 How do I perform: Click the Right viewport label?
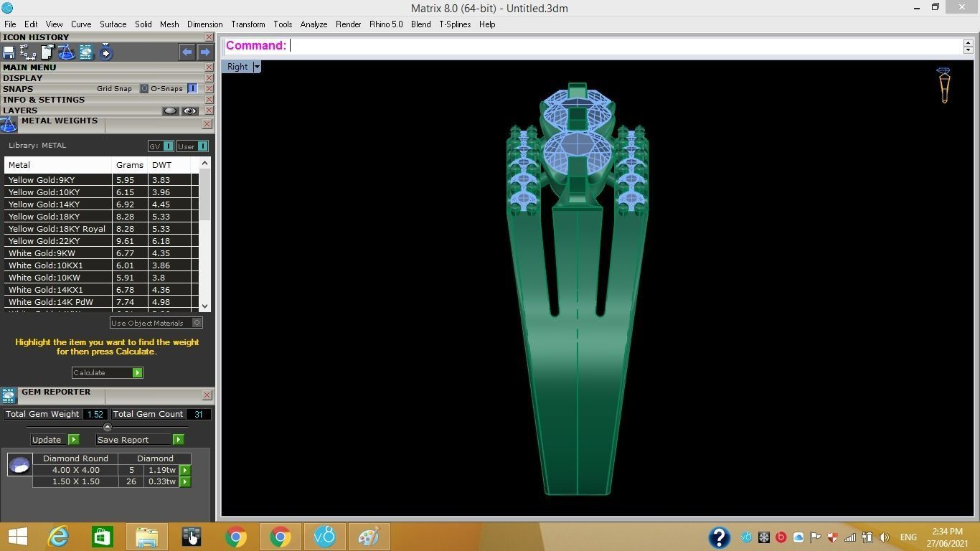click(237, 67)
